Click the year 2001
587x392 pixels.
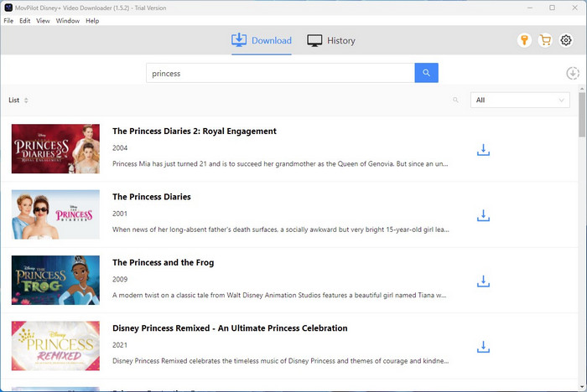(120, 214)
